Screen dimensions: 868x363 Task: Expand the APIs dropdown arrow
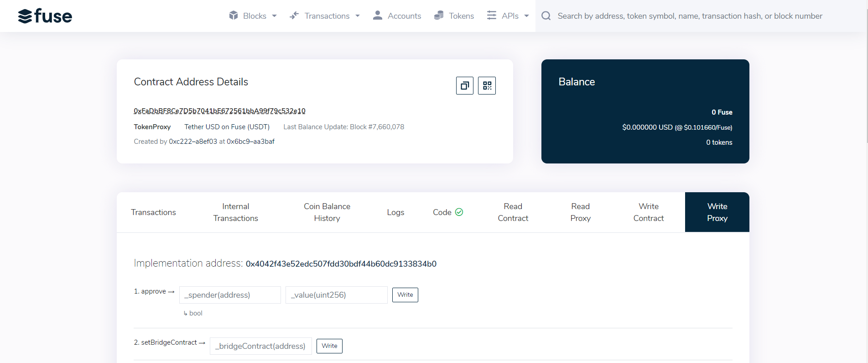[526, 16]
